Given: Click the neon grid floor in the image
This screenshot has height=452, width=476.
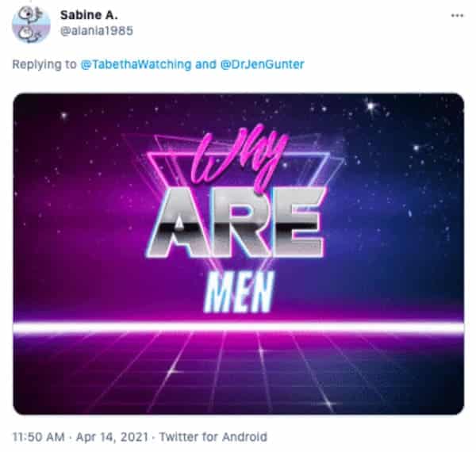Looking at the screenshot, I should (x=239, y=373).
